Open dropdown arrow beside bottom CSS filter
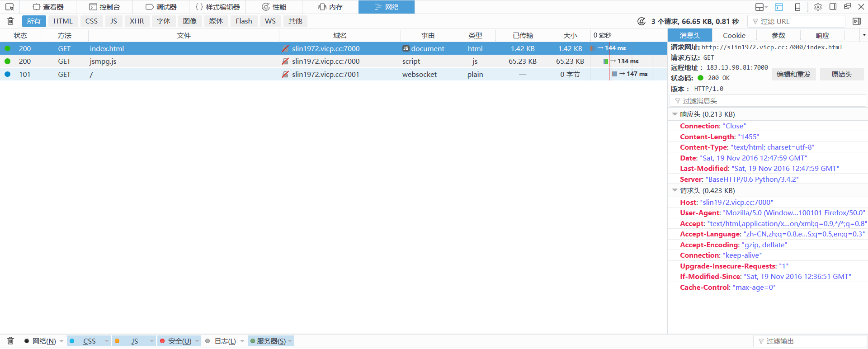This screenshot has height=349, width=868. 107,341
